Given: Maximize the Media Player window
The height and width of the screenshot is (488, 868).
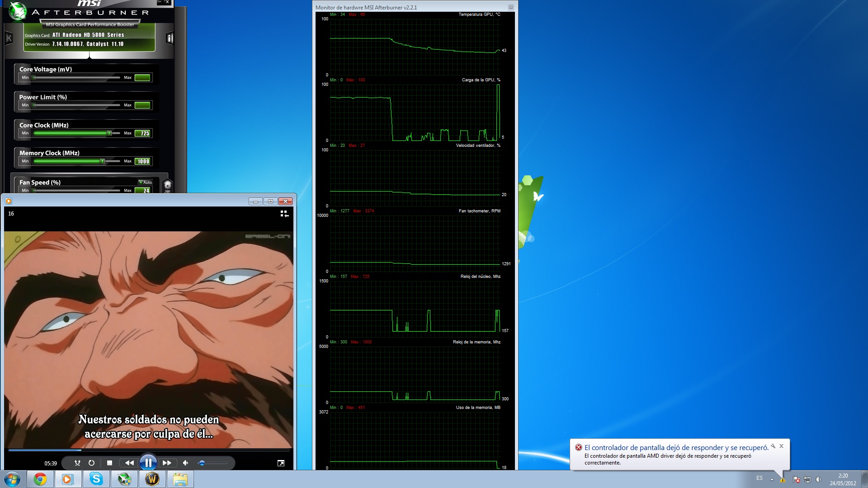Looking at the screenshot, I should point(270,201).
